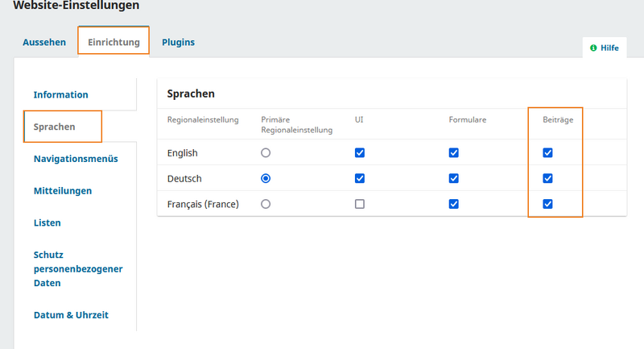Image resolution: width=644 pixels, height=349 pixels.
Task: Set Français (France) as primary locale
Action: (x=266, y=204)
